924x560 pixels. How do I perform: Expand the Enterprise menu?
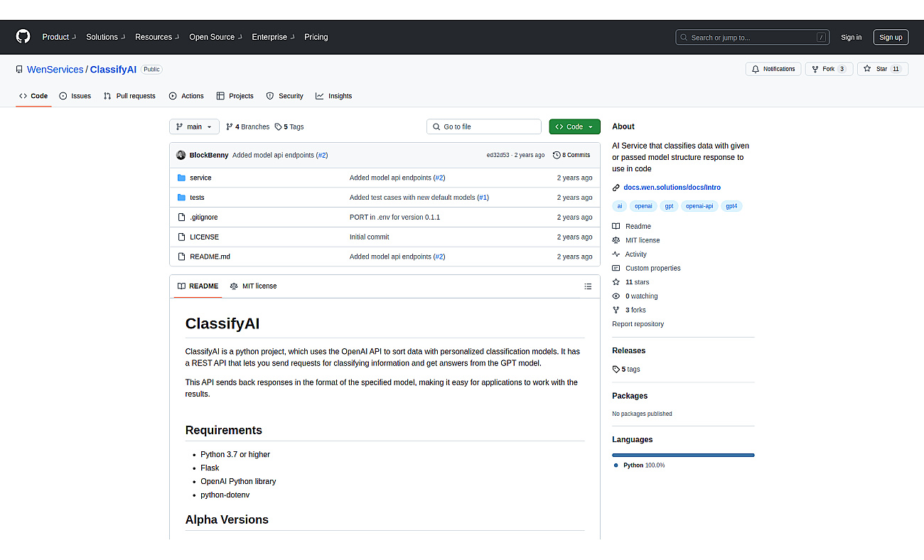273,37
